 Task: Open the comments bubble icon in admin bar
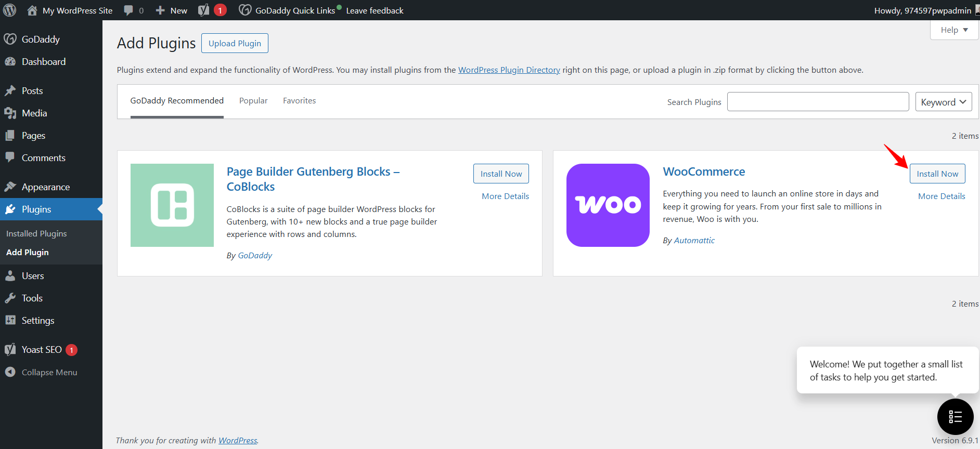coord(128,10)
